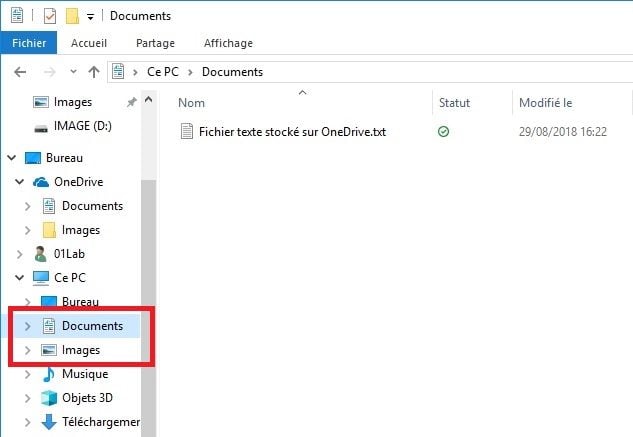This screenshot has width=633, height=437.
Task: Open the recent locations dropdown arrow
Action: (73, 72)
